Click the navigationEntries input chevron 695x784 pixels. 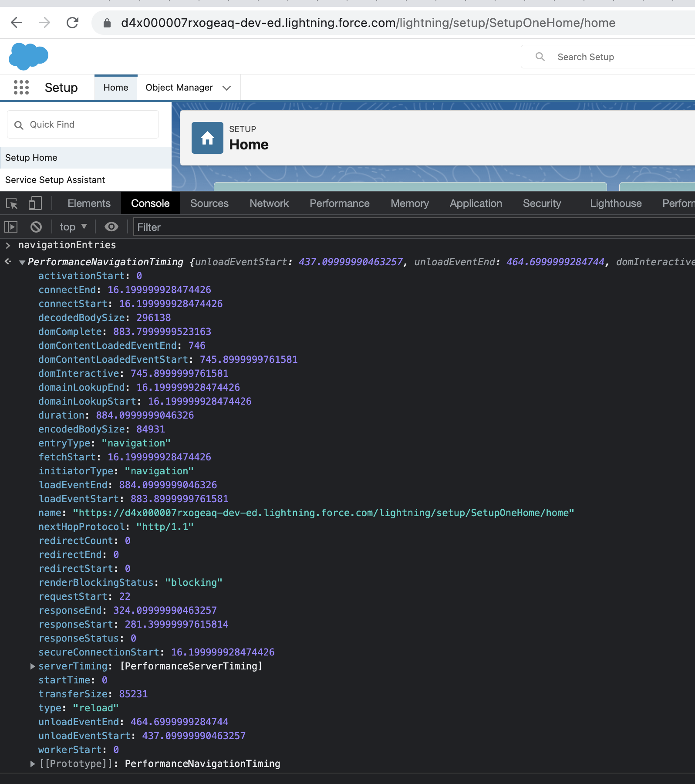click(x=8, y=245)
